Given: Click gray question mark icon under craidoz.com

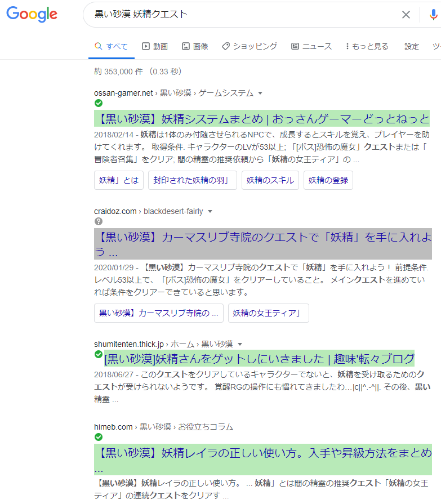Looking at the screenshot, I should point(99,221).
